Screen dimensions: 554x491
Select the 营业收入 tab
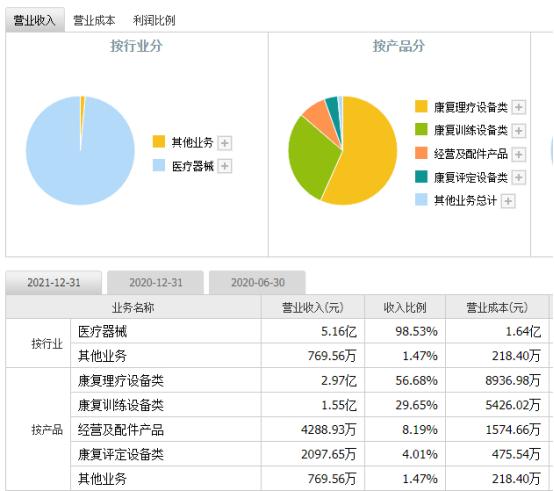(35, 20)
